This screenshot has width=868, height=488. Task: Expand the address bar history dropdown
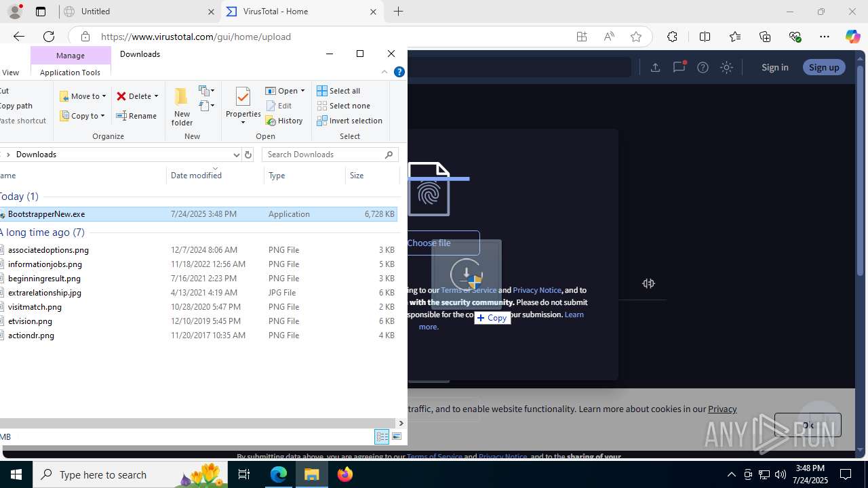click(236, 155)
